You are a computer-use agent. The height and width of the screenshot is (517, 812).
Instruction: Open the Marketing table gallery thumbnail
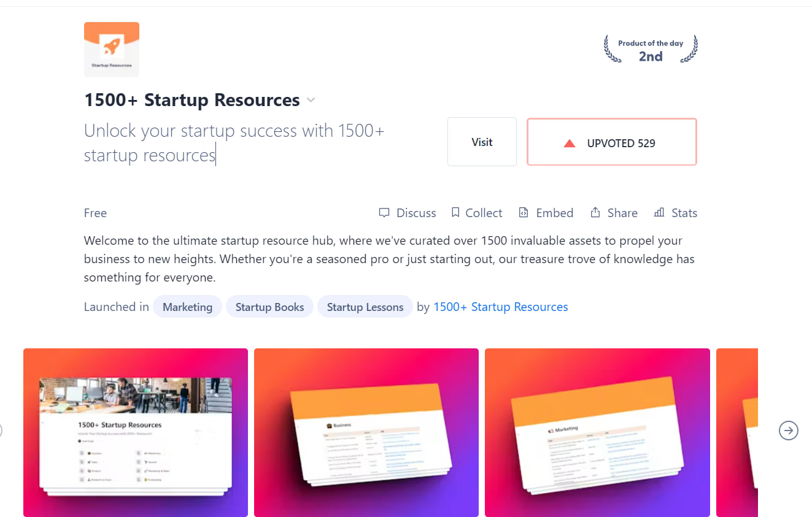pyautogui.click(x=597, y=432)
